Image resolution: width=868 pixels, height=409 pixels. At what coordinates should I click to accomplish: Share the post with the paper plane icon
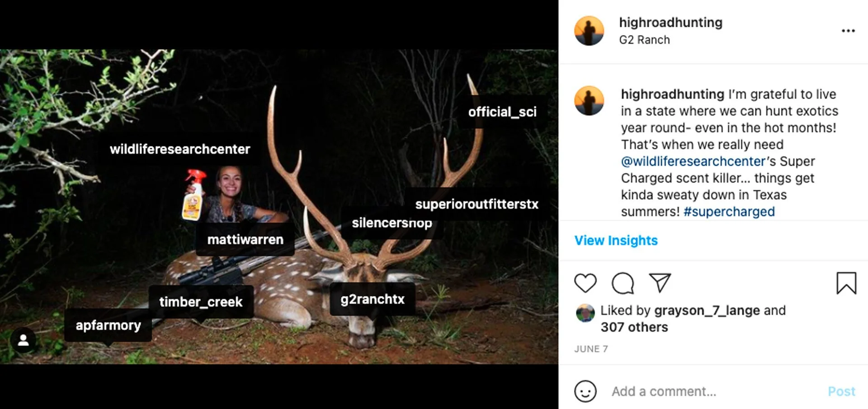660,283
